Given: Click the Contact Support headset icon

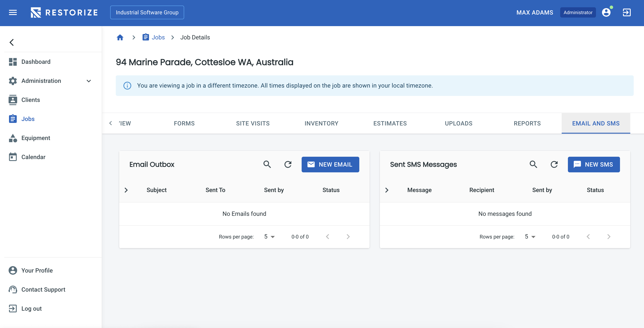Looking at the screenshot, I should point(13,289).
